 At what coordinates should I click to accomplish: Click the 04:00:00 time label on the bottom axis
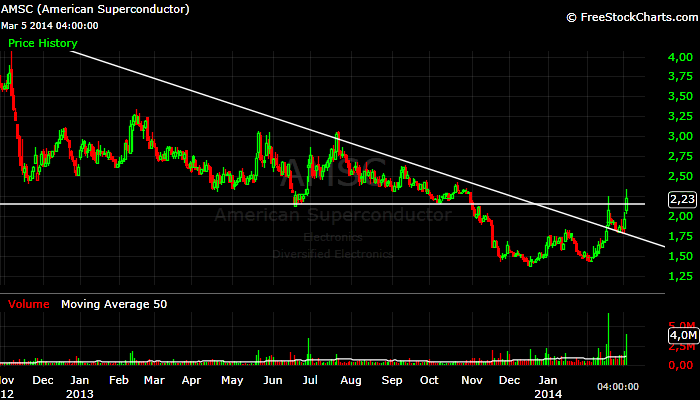click(618, 387)
